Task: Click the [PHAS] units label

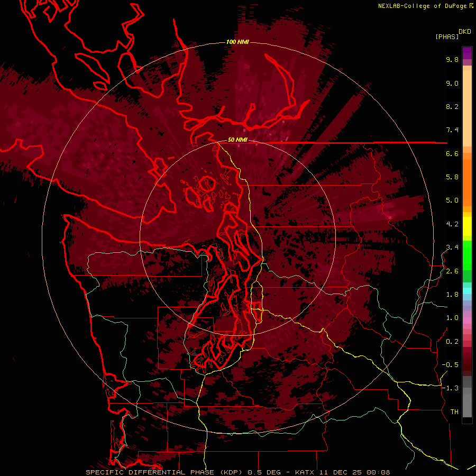Action: tap(447, 36)
